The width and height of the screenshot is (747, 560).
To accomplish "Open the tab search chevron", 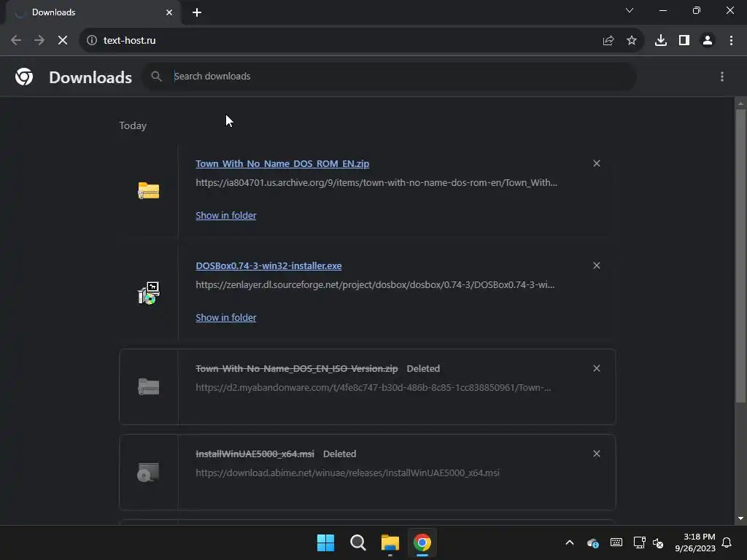I will (630, 10).
